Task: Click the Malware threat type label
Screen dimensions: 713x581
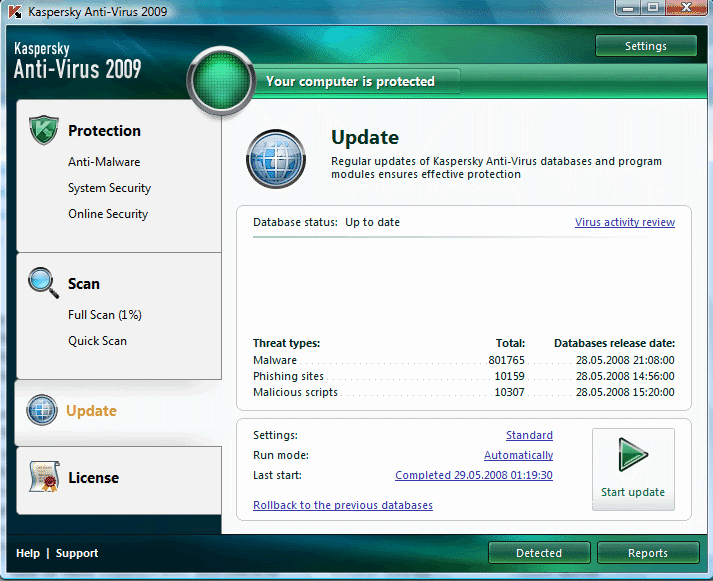Action: 275,360
